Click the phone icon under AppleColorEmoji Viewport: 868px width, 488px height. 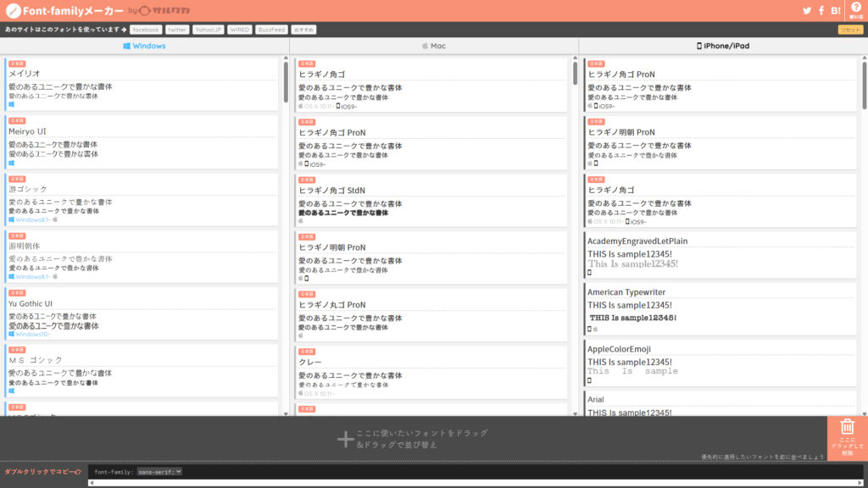pyautogui.click(x=590, y=380)
